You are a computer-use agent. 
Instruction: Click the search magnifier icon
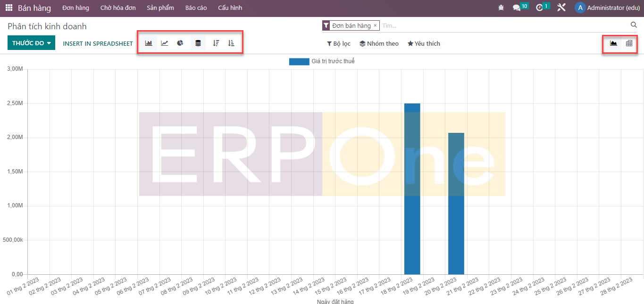(x=634, y=25)
